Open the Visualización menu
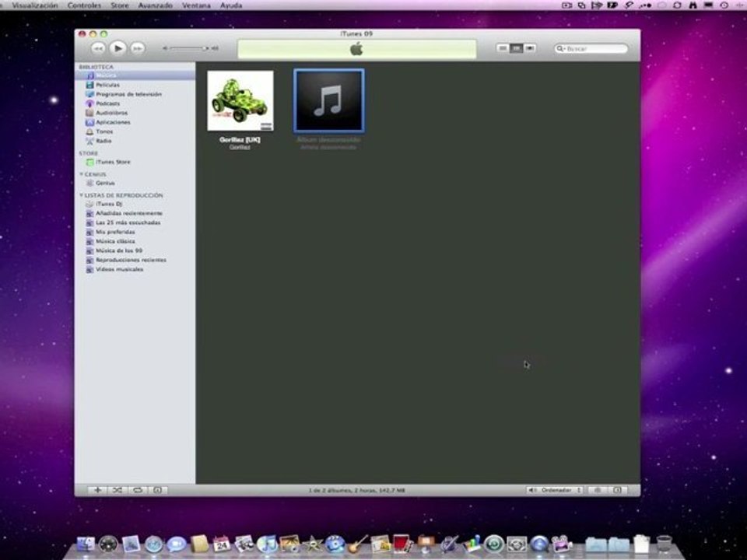Screen dimensions: 747x560 click(35, 5)
